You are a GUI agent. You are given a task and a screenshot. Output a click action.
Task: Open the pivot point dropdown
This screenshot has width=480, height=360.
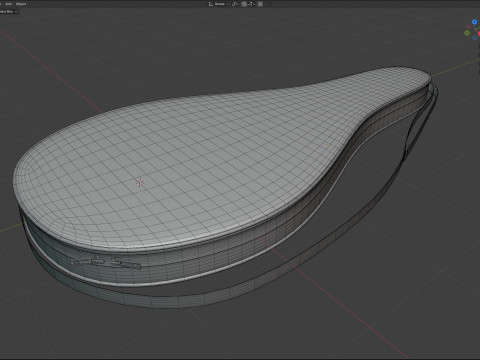tap(235, 4)
